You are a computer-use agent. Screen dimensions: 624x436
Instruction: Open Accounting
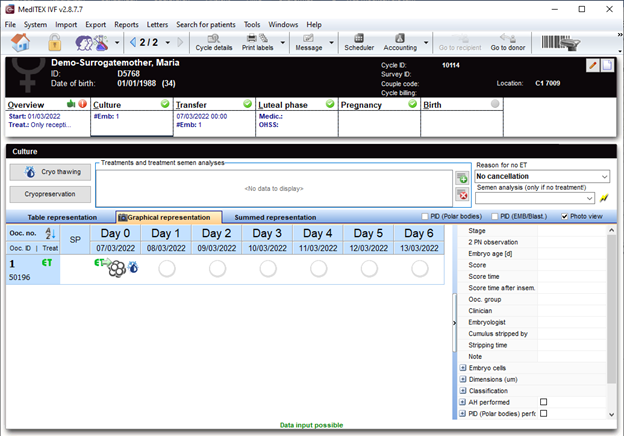point(400,43)
